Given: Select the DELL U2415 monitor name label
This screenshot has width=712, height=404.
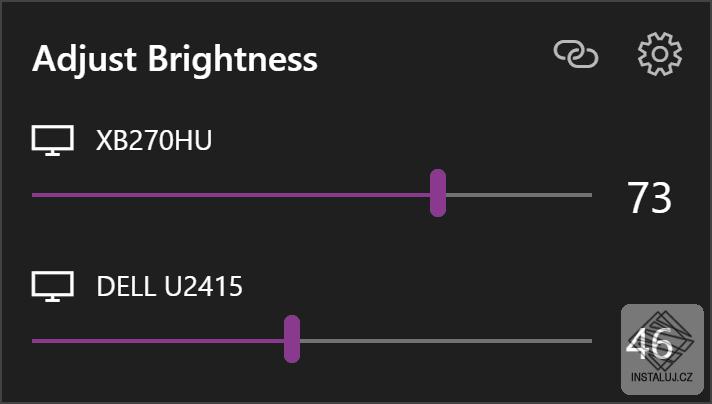Looking at the screenshot, I should [x=169, y=287].
